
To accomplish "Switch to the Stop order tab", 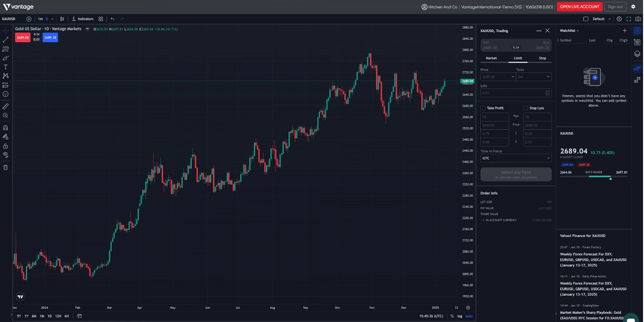I will (x=542, y=58).
